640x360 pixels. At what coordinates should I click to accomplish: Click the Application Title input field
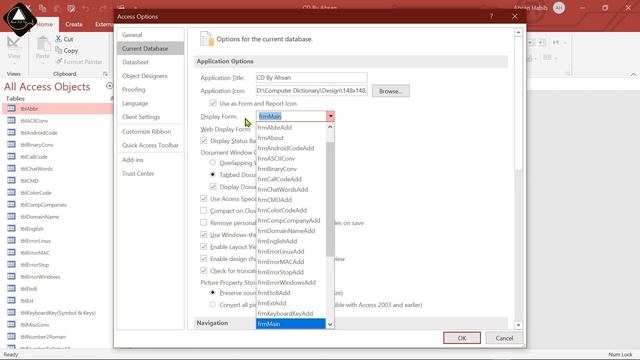311,78
